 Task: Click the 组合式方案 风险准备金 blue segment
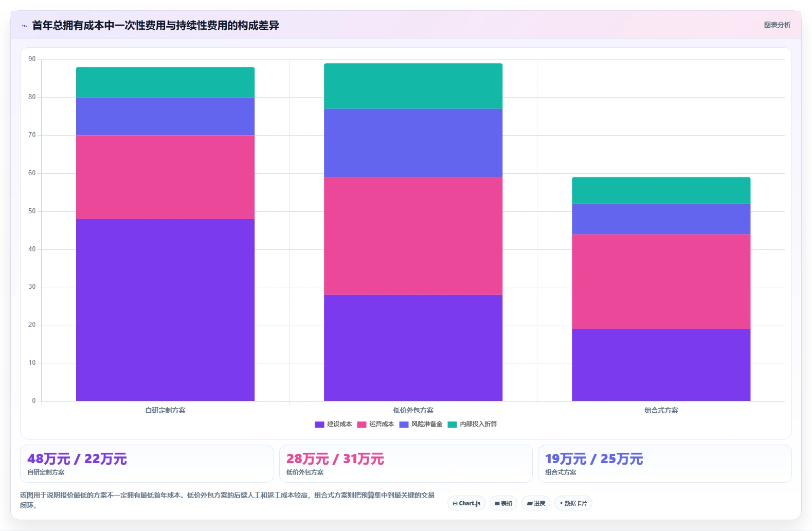point(661,219)
